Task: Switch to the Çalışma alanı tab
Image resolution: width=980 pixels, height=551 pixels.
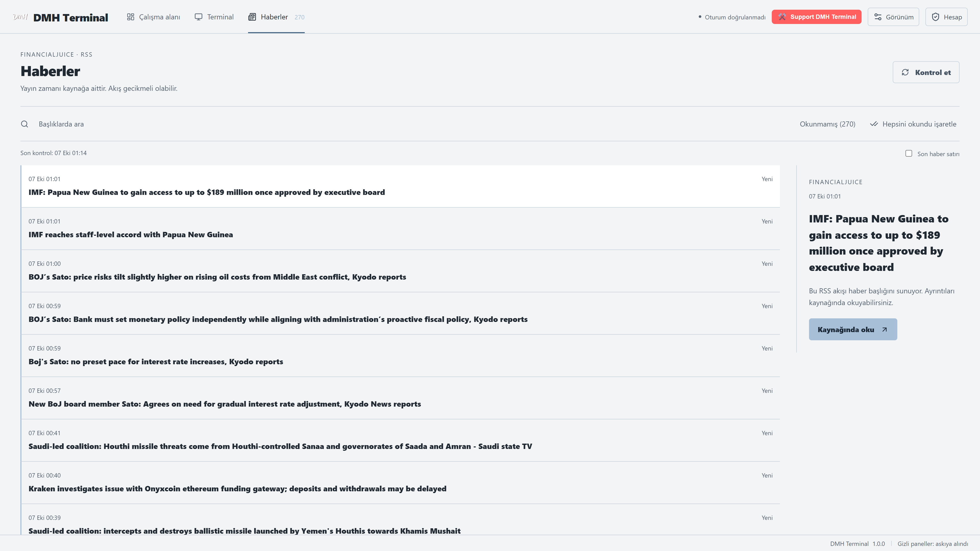Action: 153,17
